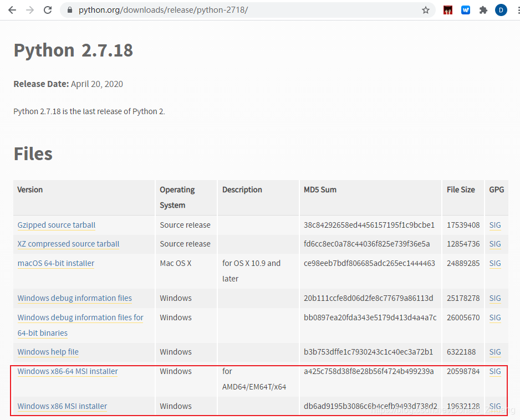Open SIG for Windows help file

point(495,352)
